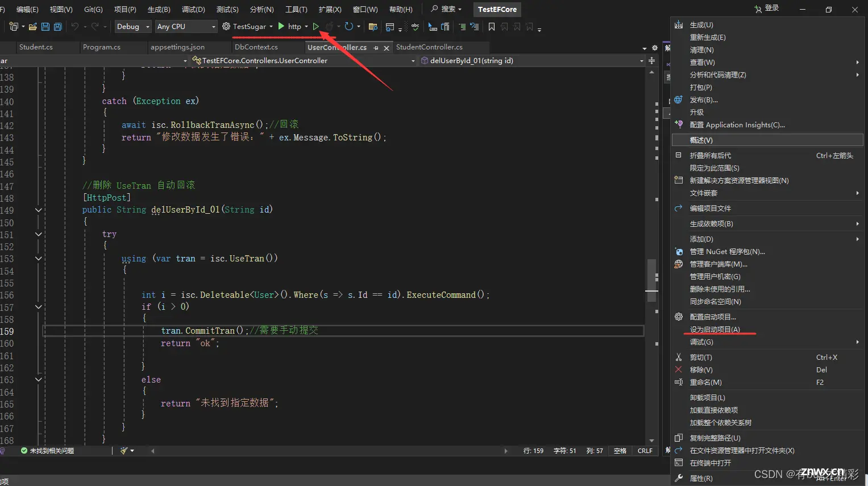868x486 pixels.
Task: Collapse the delUserById_01 method at line 149
Action: pyautogui.click(x=39, y=210)
